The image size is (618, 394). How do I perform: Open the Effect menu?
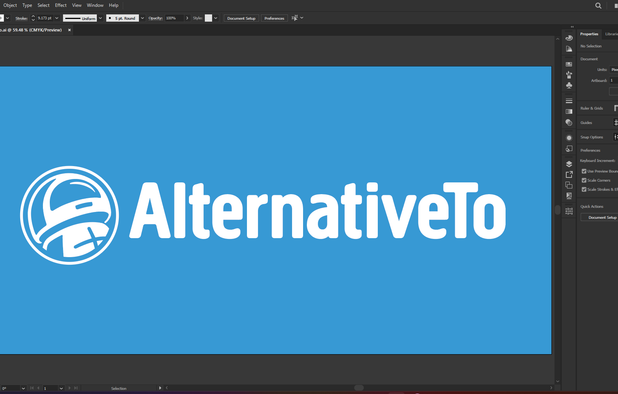coord(60,6)
